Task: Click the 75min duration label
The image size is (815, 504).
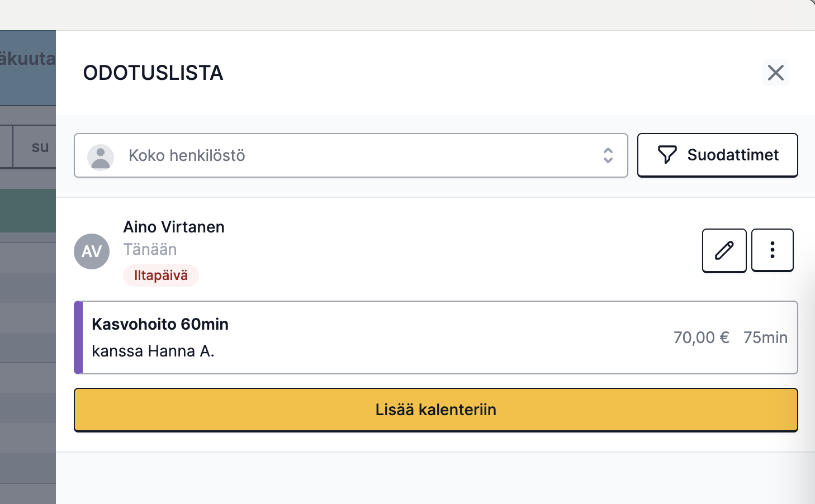Action: tap(765, 337)
